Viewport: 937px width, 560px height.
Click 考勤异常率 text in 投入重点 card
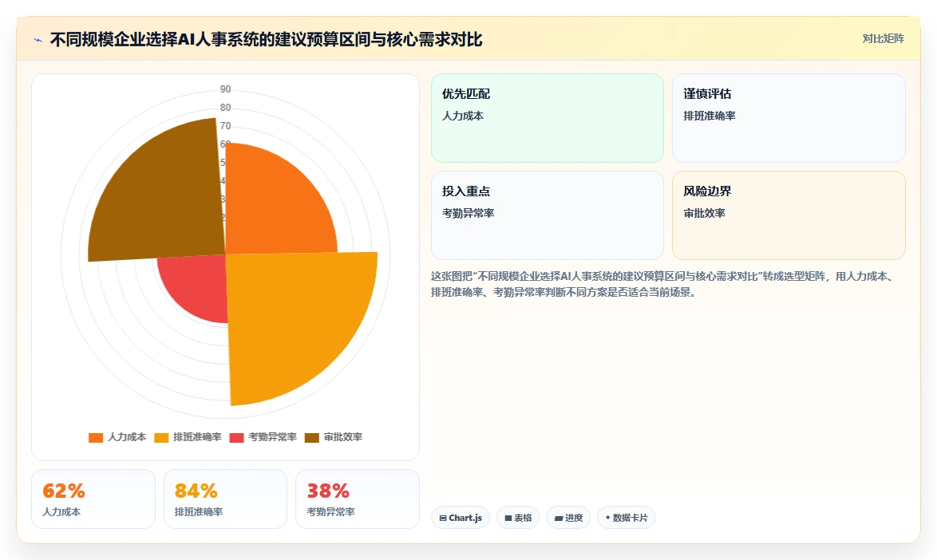coord(468,213)
